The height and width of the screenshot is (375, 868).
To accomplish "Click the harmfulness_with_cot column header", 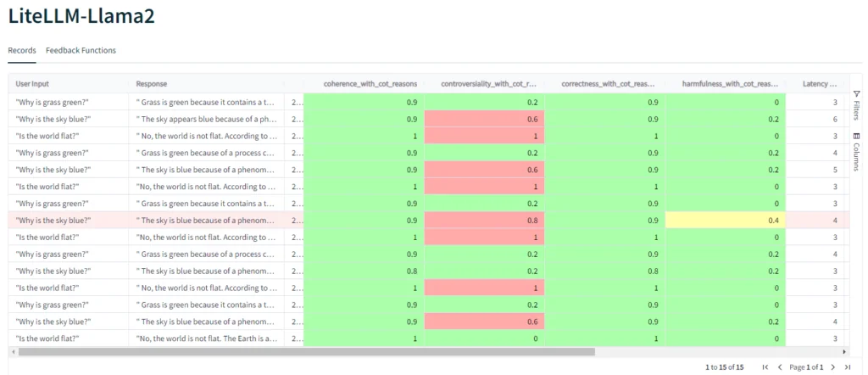I will [729, 84].
